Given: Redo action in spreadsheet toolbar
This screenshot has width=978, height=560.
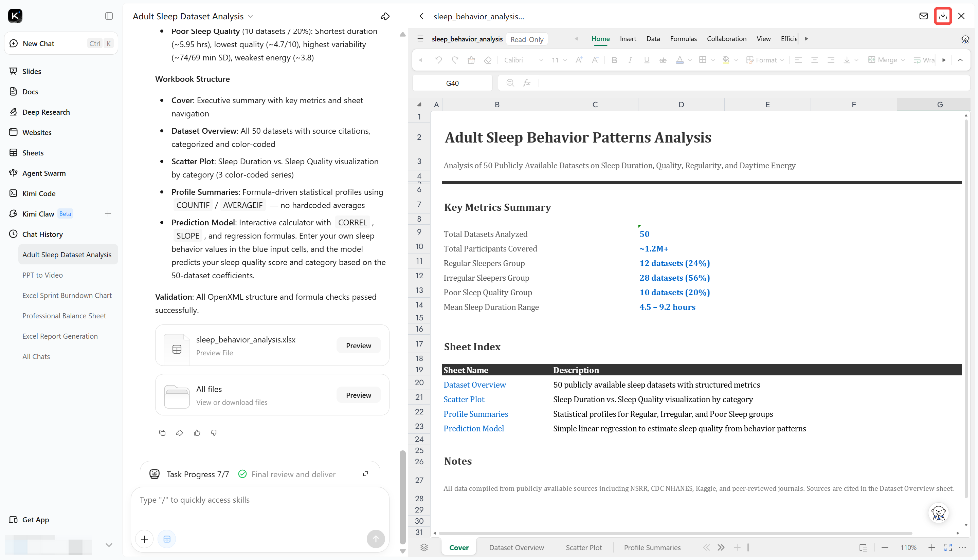Looking at the screenshot, I should (455, 60).
